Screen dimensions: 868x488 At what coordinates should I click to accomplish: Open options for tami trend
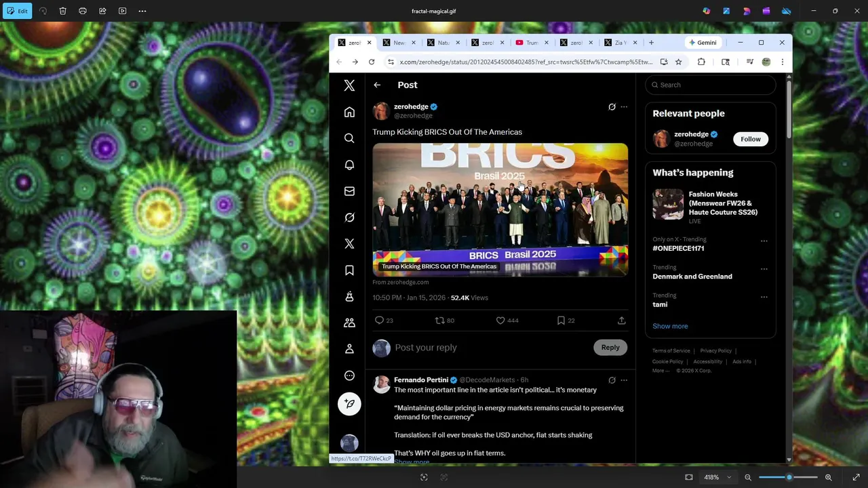pos(764,297)
